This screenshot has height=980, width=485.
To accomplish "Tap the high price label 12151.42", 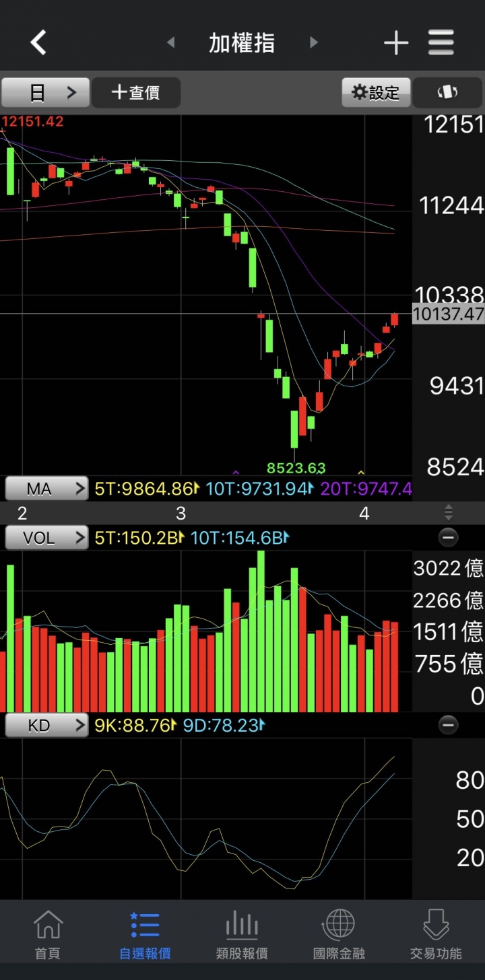I will (32, 122).
